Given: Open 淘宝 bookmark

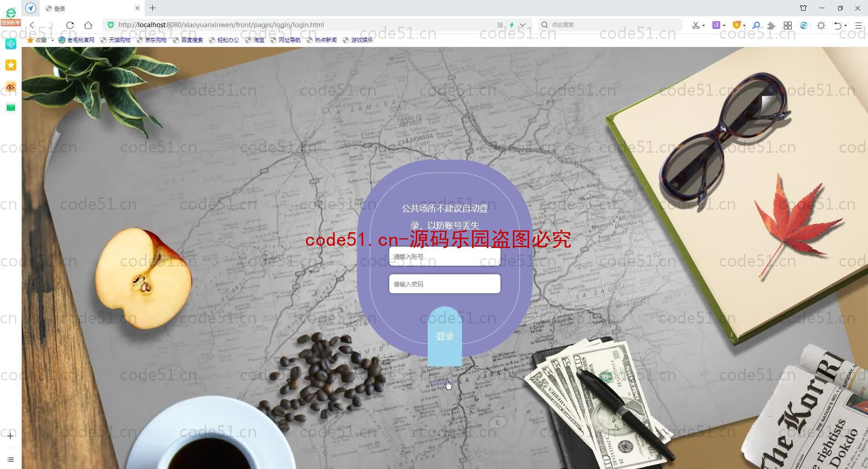Looking at the screenshot, I should coord(255,40).
